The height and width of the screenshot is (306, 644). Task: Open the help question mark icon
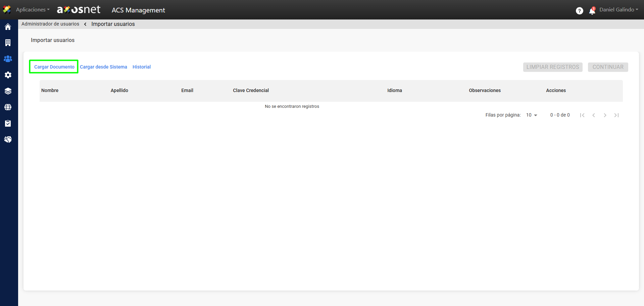579,11
